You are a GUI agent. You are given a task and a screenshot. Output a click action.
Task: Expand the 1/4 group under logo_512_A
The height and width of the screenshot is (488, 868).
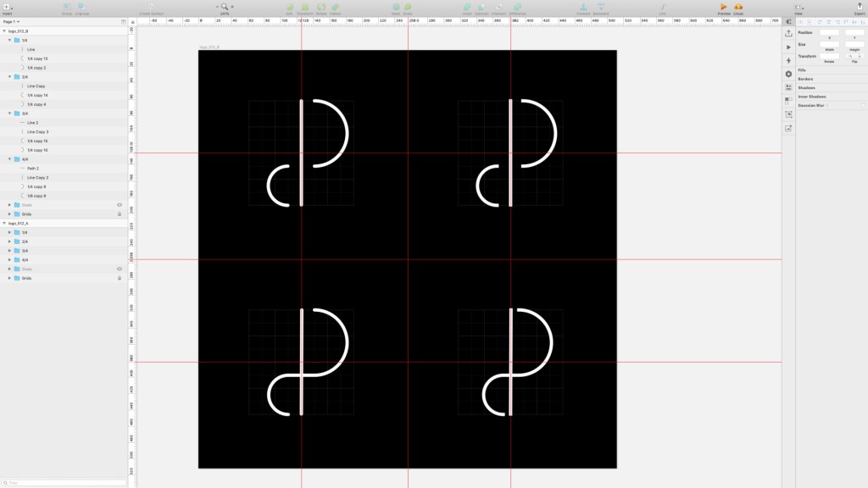coord(9,232)
